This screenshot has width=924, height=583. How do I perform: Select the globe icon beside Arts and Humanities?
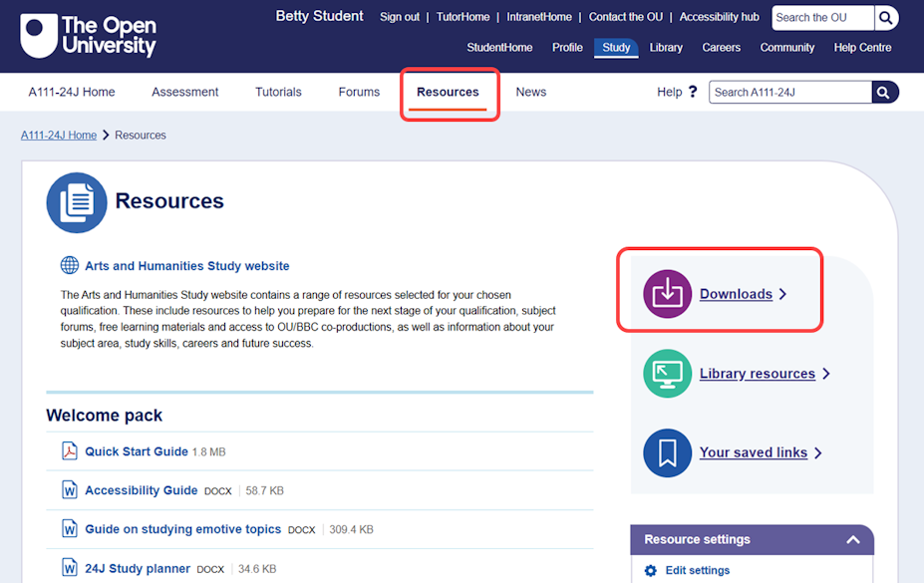(68, 265)
